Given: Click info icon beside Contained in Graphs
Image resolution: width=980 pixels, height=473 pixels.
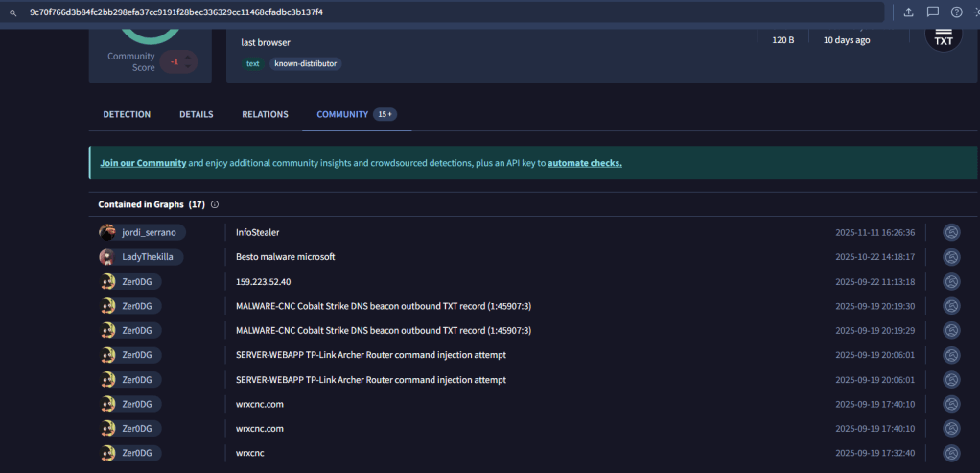Looking at the screenshot, I should point(215,204).
